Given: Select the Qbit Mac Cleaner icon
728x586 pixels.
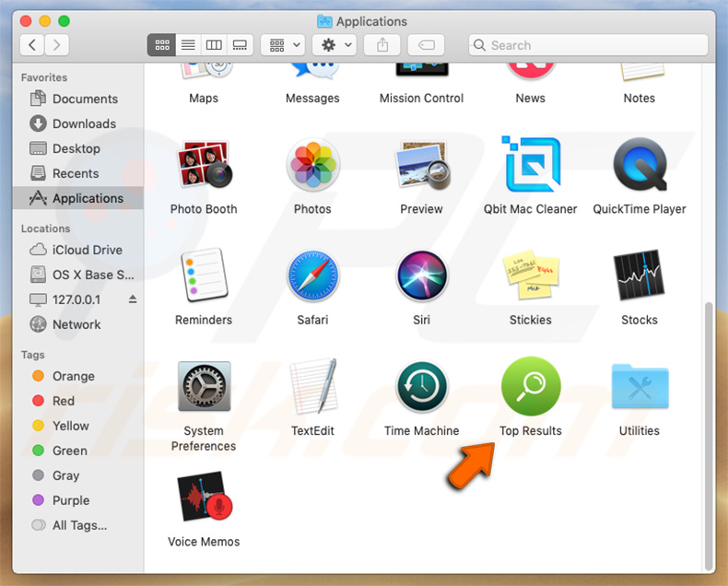Looking at the screenshot, I should [531, 164].
